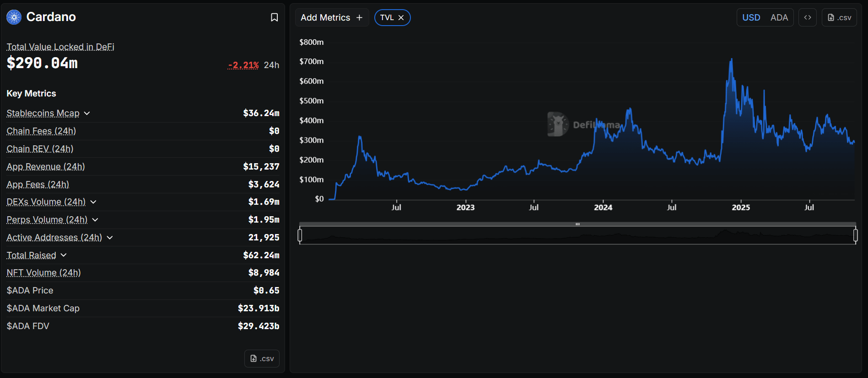Viewport: 868px width, 378px height.
Task: Open the embed chart code icon
Action: (x=808, y=17)
